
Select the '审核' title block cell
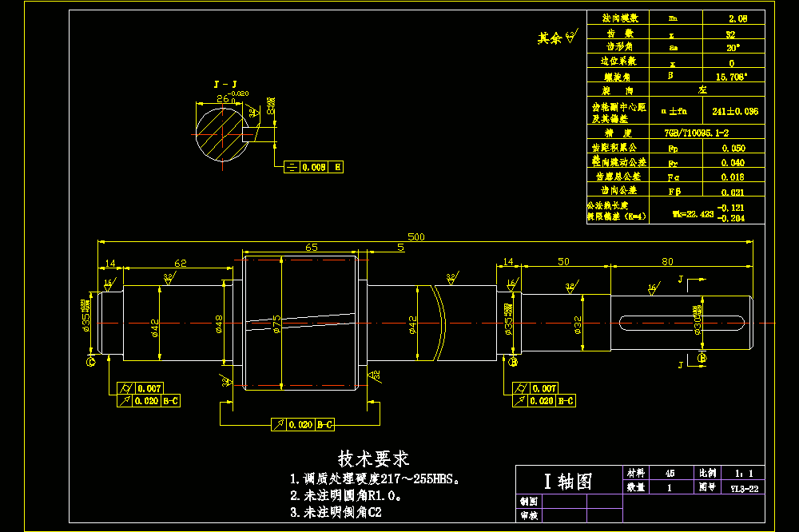[x=528, y=516]
